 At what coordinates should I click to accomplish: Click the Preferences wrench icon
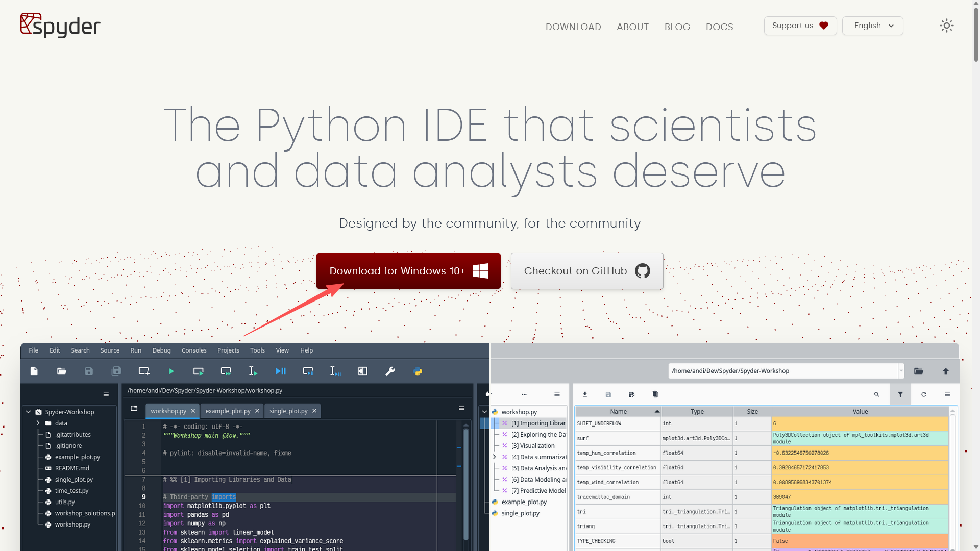click(x=390, y=371)
